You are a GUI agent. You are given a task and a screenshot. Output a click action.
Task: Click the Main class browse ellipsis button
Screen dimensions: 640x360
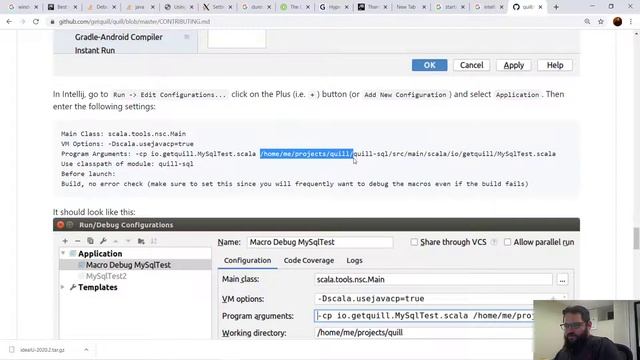[562, 280]
